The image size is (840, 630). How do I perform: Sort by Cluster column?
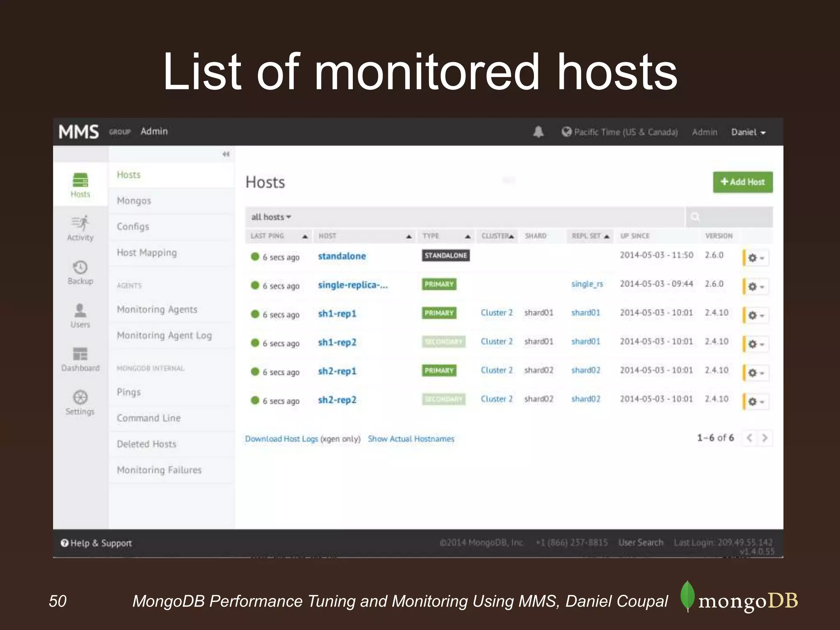coord(498,236)
